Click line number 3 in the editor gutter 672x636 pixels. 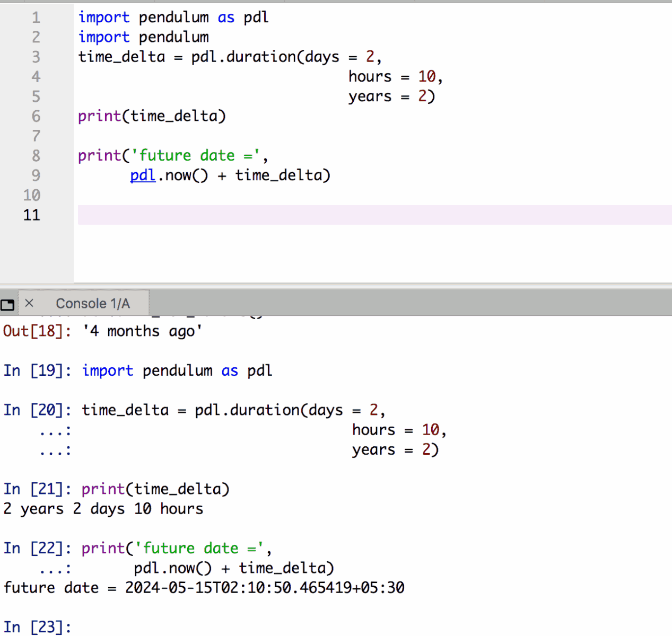(36, 57)
